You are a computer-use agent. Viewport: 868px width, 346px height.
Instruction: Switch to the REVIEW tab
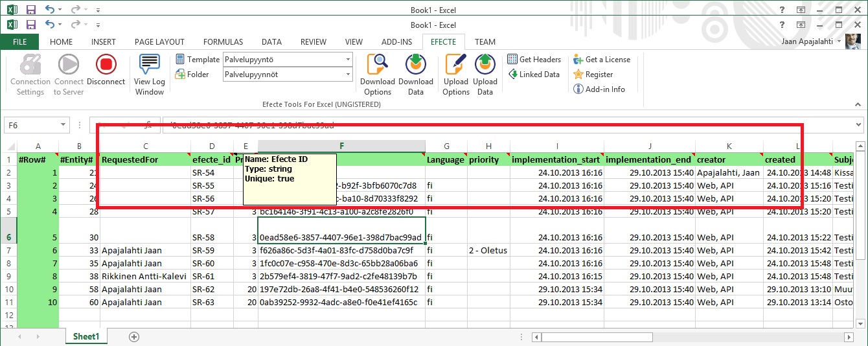click(x=314, y=42)
